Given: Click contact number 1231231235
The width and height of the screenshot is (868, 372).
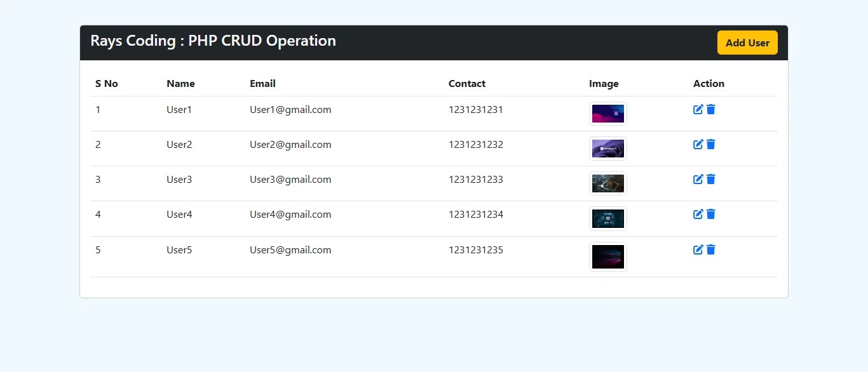Looking at the screenshot, I should (x=476, y=249).
